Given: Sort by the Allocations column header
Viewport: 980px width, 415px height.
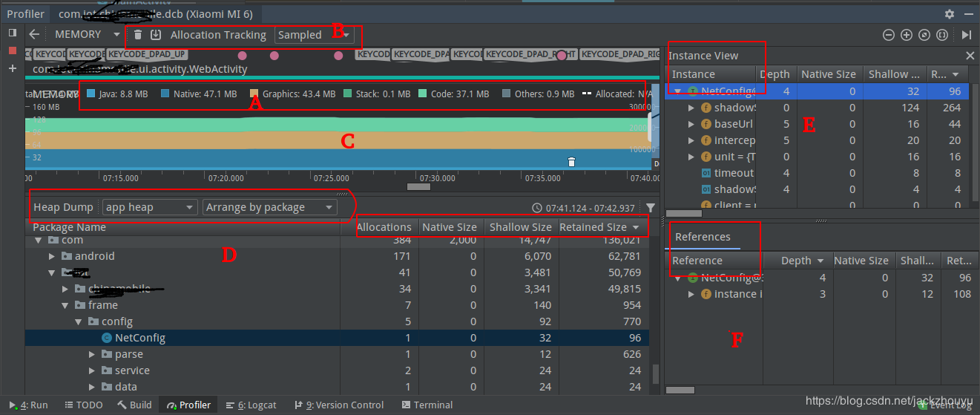Looking at the screenshot, I should click(384, 227).
